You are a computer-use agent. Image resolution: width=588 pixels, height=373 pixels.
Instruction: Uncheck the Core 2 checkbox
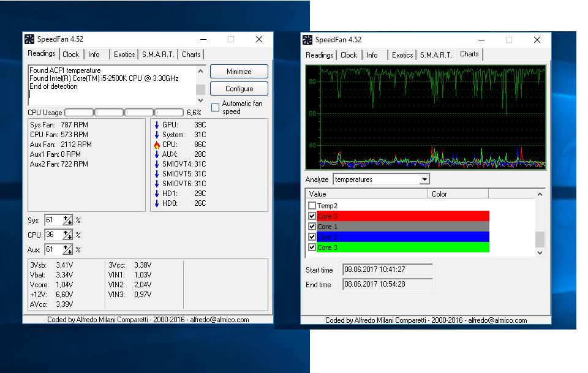point(312,237)
